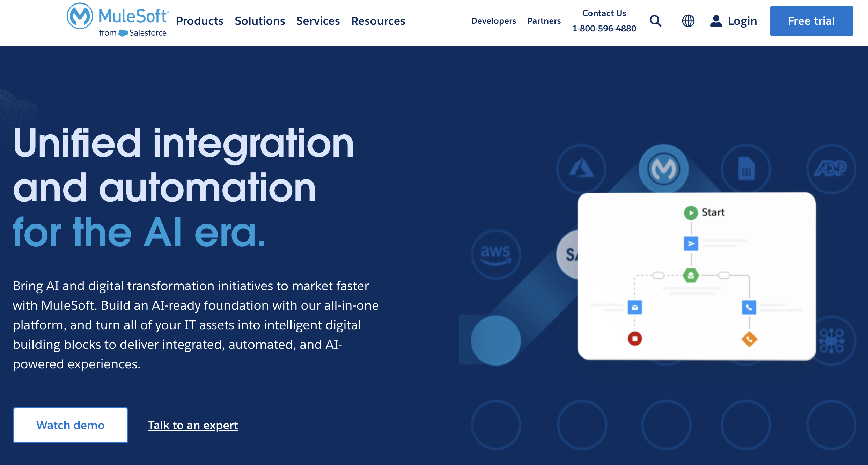Click the blue send arrow flow step
868x465 pixels.
(x=691, y=244)
